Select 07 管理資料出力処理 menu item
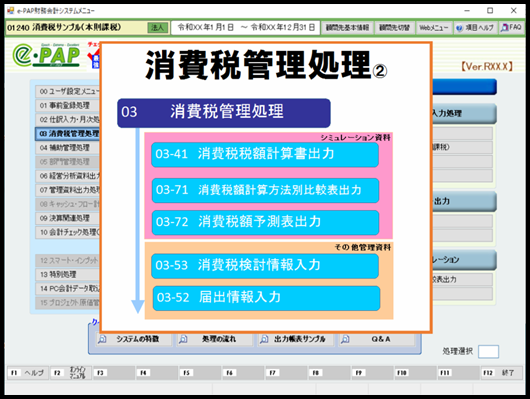The image size is (530, 399). tap(68, 190)
